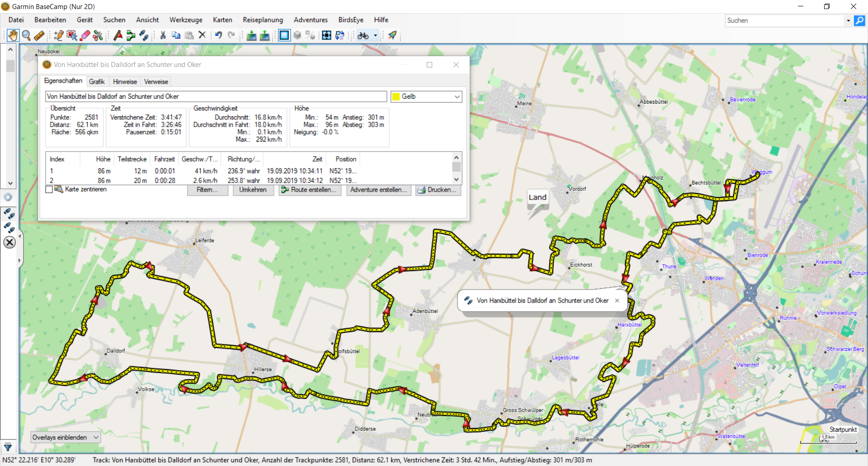Expand the left side panel arrow

[19, 261]
